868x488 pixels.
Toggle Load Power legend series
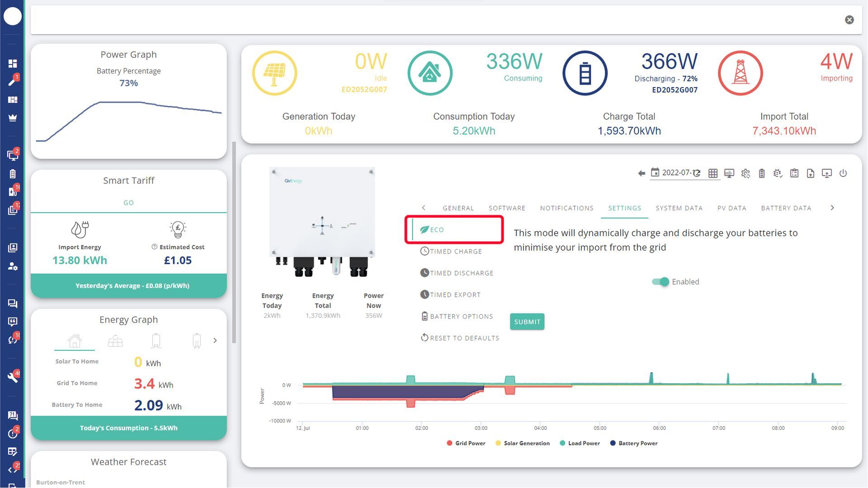pyautogui.click(x=580, y=443)
